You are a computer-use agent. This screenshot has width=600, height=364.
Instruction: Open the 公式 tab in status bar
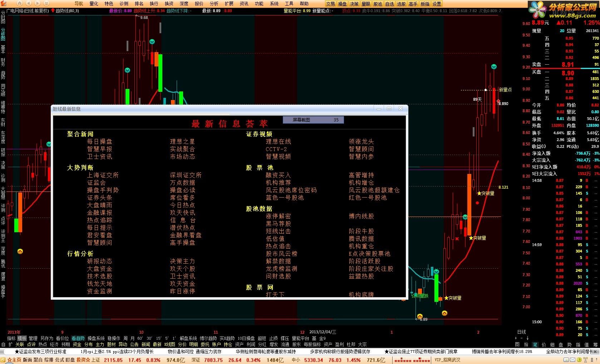[x=59, y=360]
